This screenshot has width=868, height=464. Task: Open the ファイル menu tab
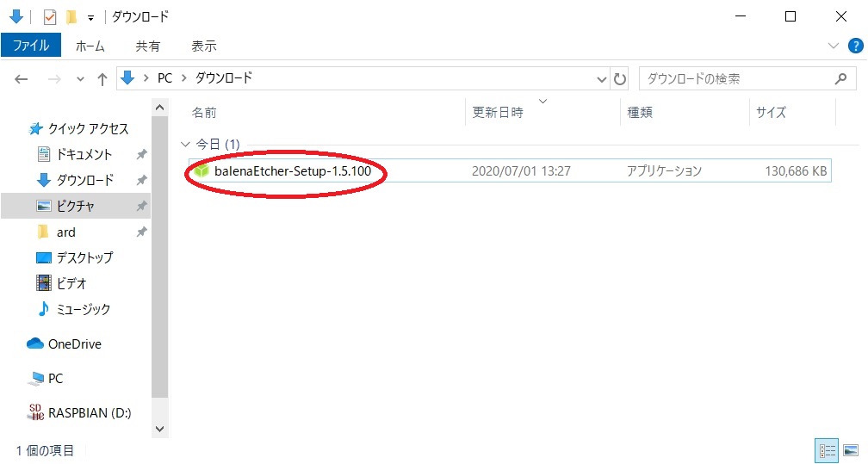[x=31, y=46]
